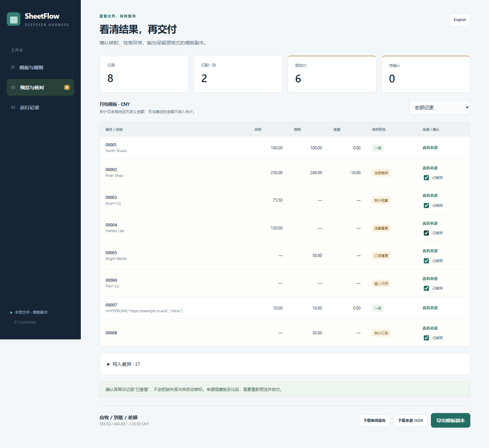489x448 pixels.
Task: Click the orange 6 badge on 预览与核对
Action: [67, 88]
